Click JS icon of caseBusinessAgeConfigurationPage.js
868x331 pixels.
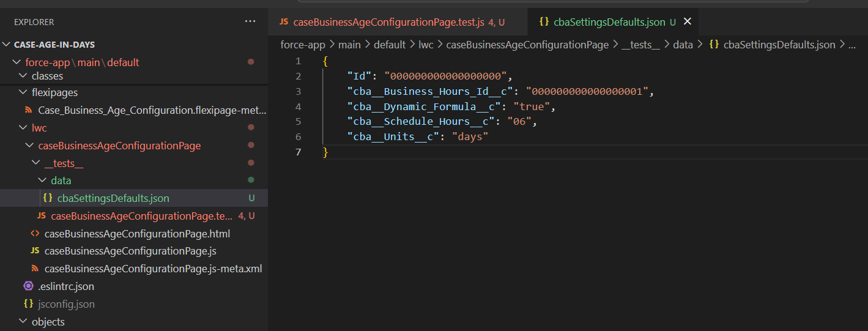coord(35,251)
